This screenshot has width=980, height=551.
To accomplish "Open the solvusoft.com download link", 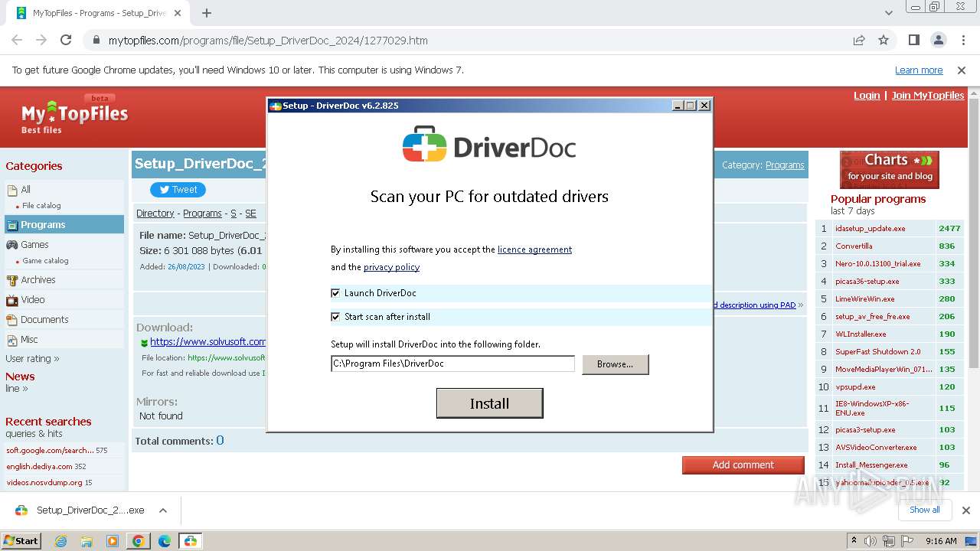I will (x=207, y=342).
